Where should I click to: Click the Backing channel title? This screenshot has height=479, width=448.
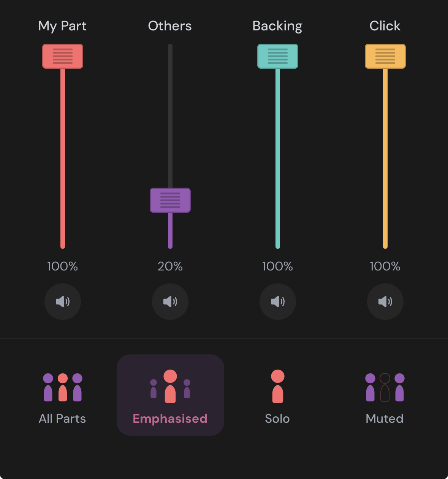coord(277,26)
